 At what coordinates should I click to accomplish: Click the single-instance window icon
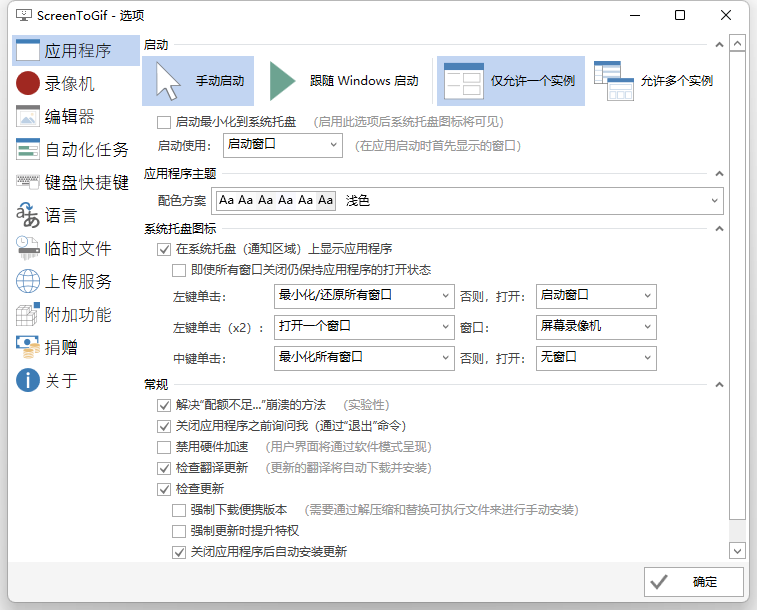point(463,81)
